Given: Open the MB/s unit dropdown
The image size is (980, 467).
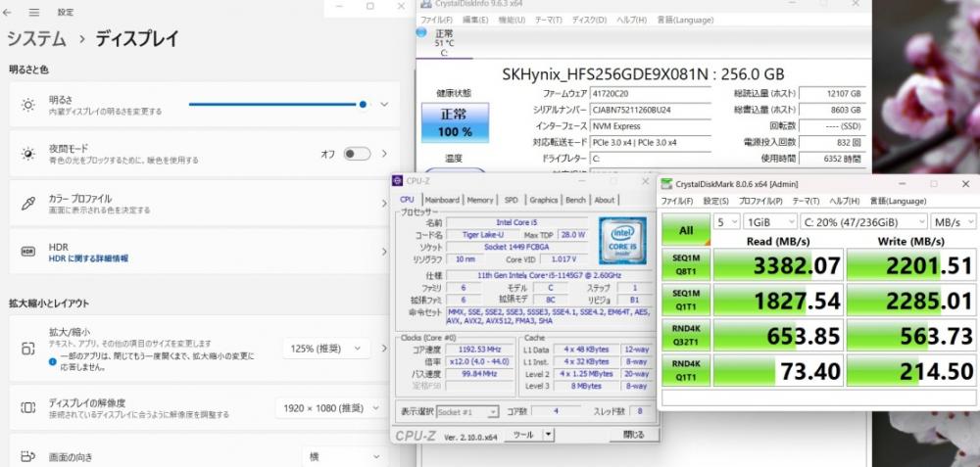Looking at the screenshot, I should pyautogui.click(x=953, y=221).
